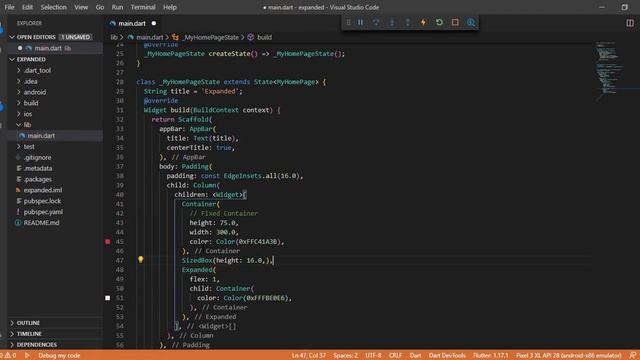The width and height of the screenshot is (640, 360).
Task: Expand the Timeline panel
Action: pyautogui.click(x=29, y=334)
